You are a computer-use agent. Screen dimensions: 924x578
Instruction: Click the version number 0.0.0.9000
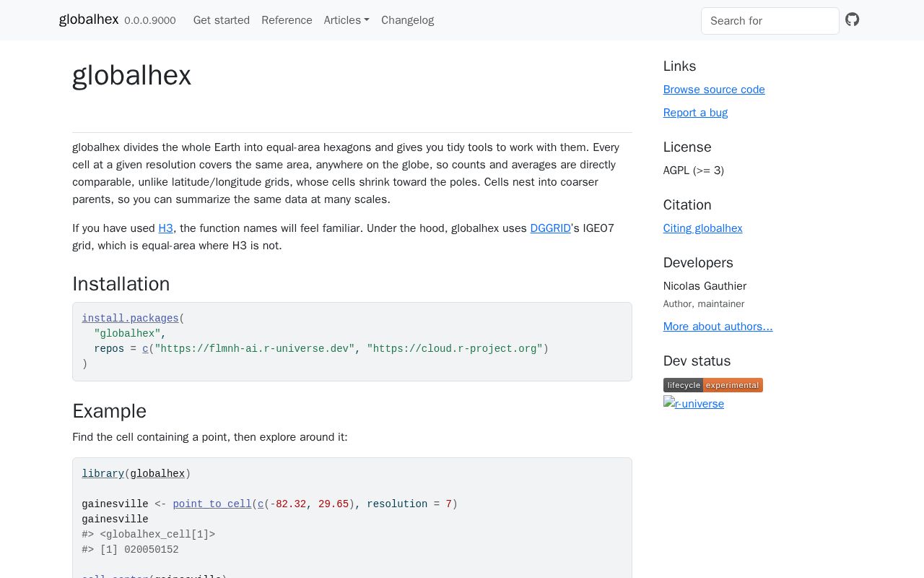pos(150,21)
